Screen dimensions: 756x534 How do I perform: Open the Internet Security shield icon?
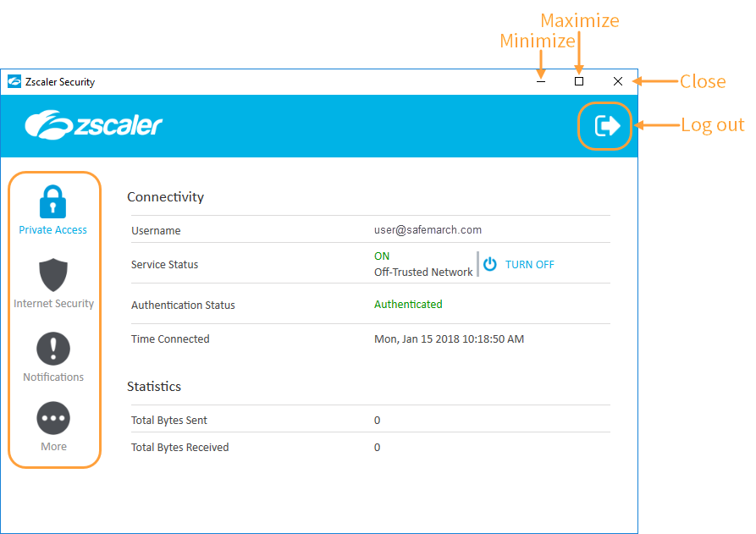[53, 275]
